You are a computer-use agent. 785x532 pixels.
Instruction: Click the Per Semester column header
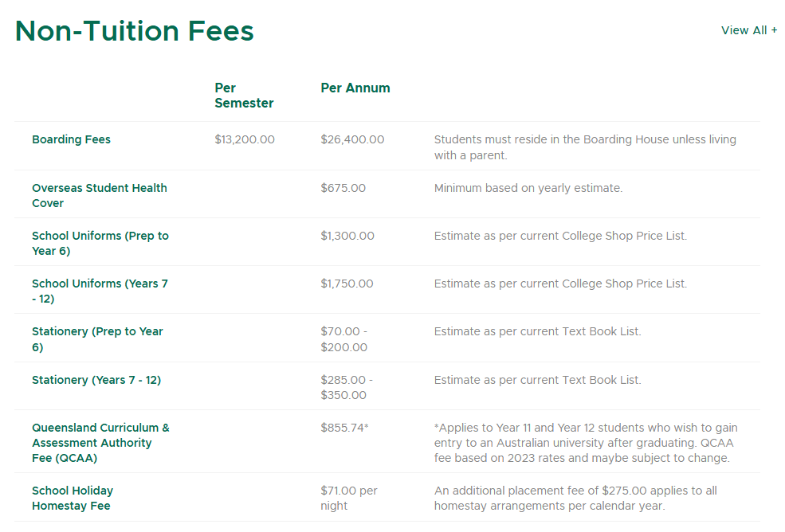(x=243, y=96)
